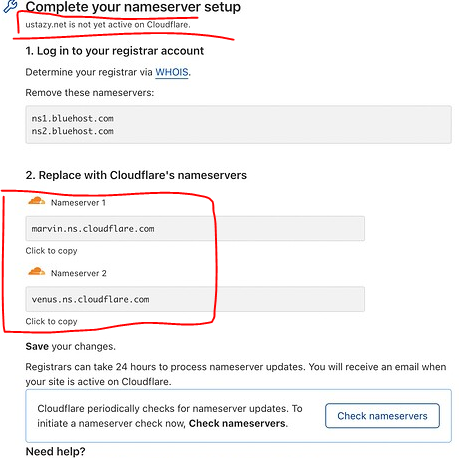Click the 'Complete your nameserver setup' heading
The height and width of the screenshot is (458, 459).
coord(133,7)
